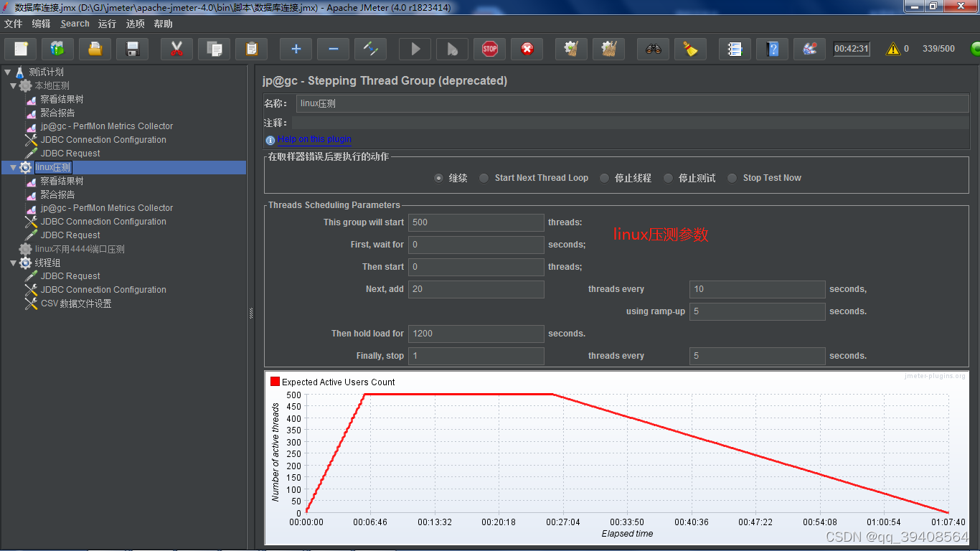Start the test with the play icon
Image resolution: width=980 pixels, height=551 pixels.
(x=415, y=49)
